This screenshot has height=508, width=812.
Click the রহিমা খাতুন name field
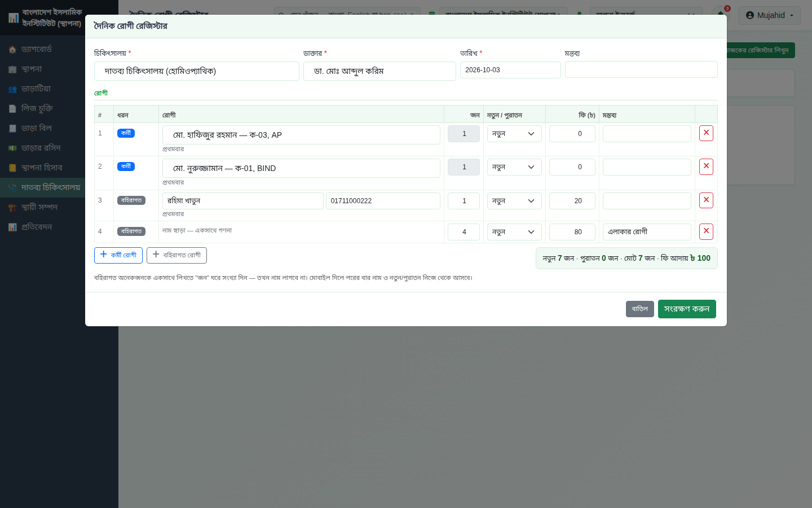click(x=243, y=201)
